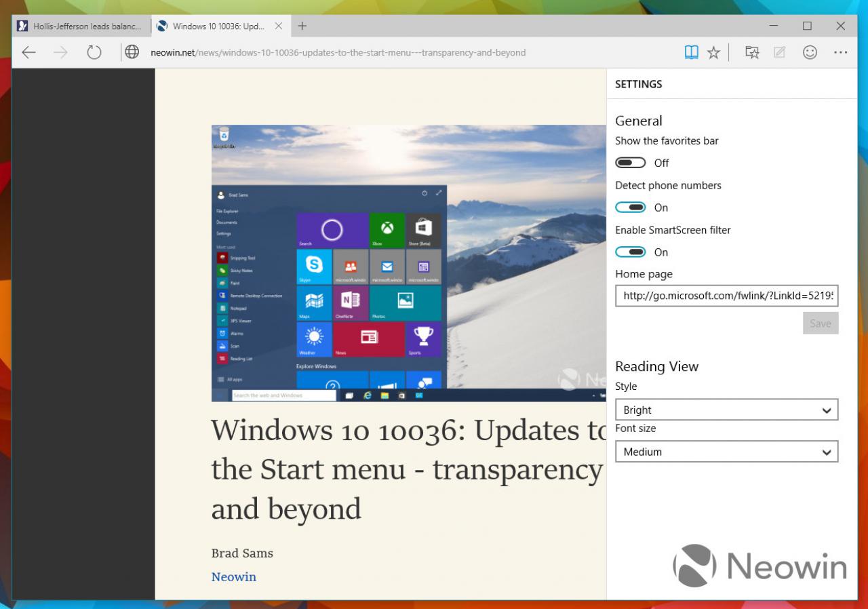
Task: Click the forward navigation arrow
Action: click(x=61, y=52)
